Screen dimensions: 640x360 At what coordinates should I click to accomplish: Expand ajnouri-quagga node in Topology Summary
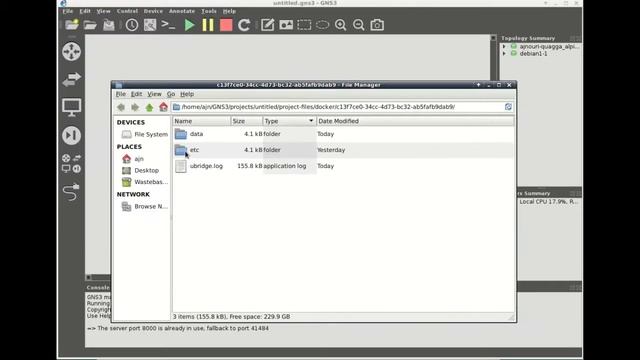pos(504,47)
